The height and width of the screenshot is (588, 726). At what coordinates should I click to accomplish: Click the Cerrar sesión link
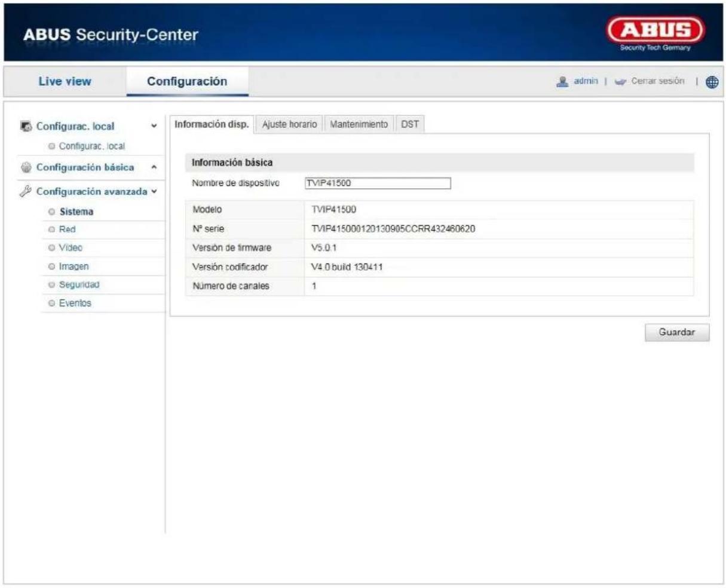pyautogui.click(x=658, y=81)
